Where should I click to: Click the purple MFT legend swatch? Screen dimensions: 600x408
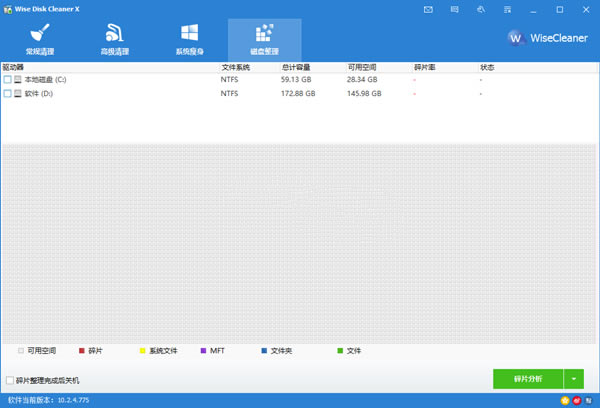coord(203,351)
